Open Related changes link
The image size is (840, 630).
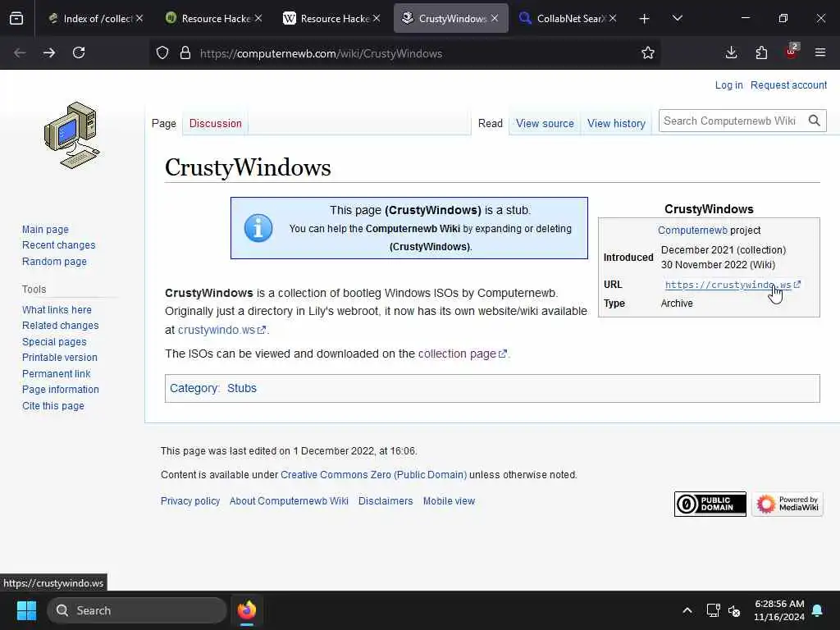(61, 325)
